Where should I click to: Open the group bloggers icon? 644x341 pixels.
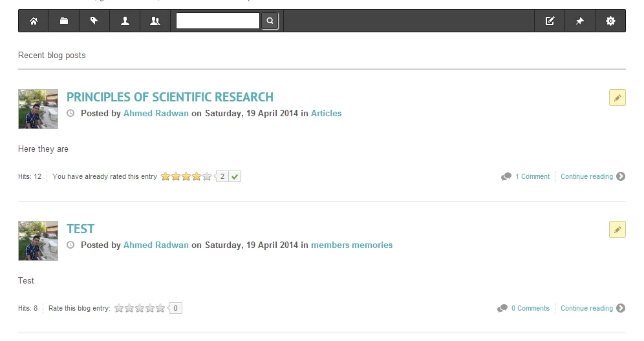155,21
